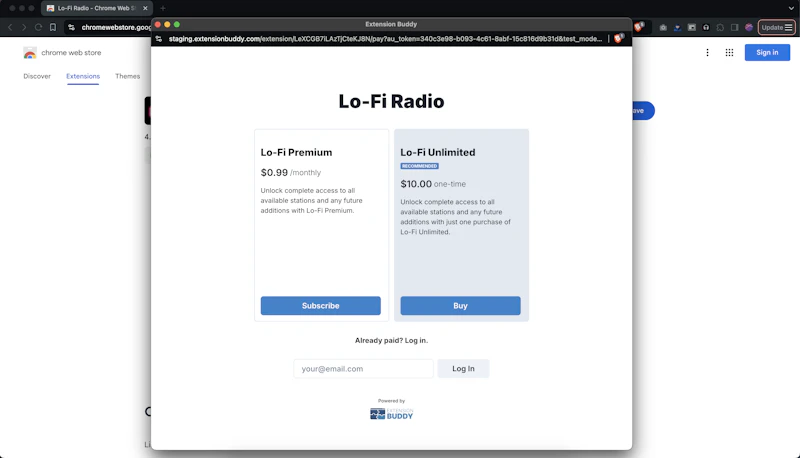Click the $10.00 one-time price

[433, 184]
